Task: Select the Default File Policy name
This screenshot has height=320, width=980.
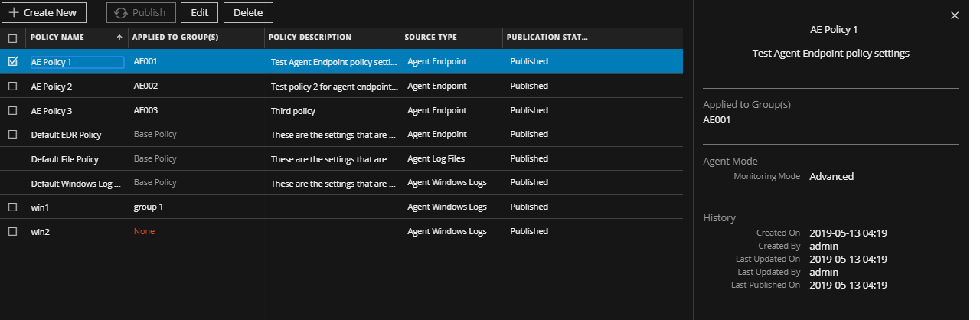Action: click(x=64, y=159)
